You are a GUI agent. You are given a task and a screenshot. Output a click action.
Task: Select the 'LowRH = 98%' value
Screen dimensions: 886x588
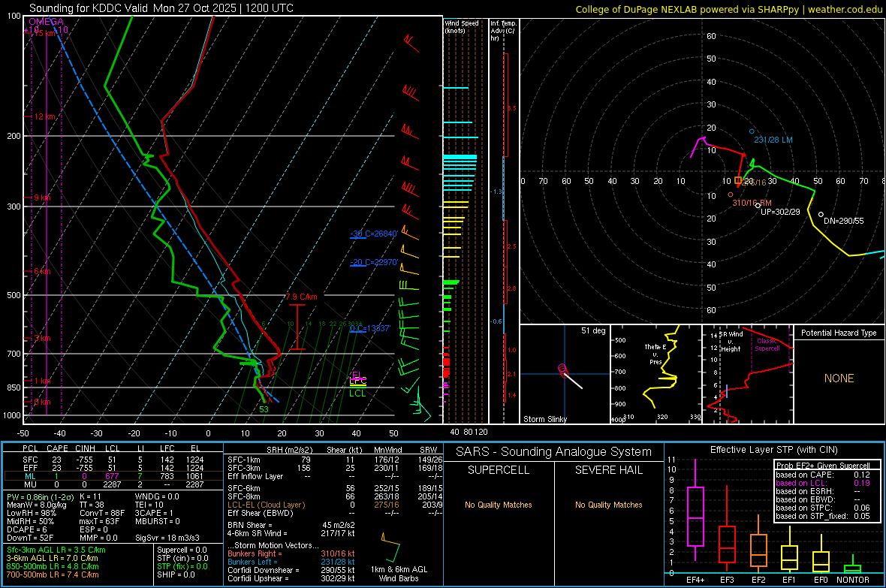[31, 514]
